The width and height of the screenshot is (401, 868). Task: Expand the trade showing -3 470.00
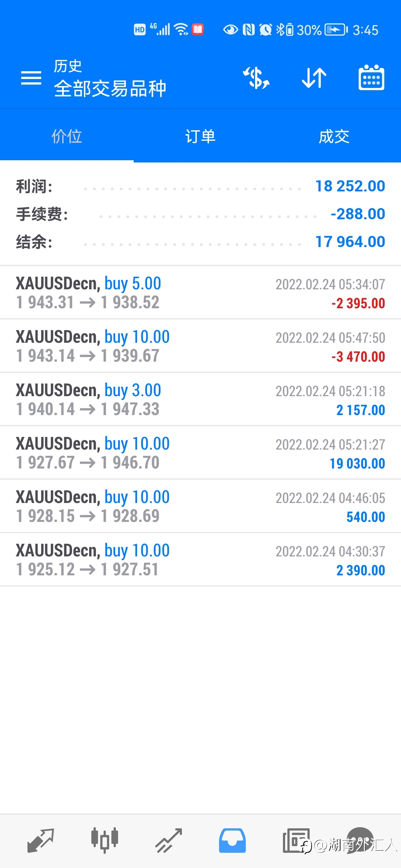(x=200, y=346)
